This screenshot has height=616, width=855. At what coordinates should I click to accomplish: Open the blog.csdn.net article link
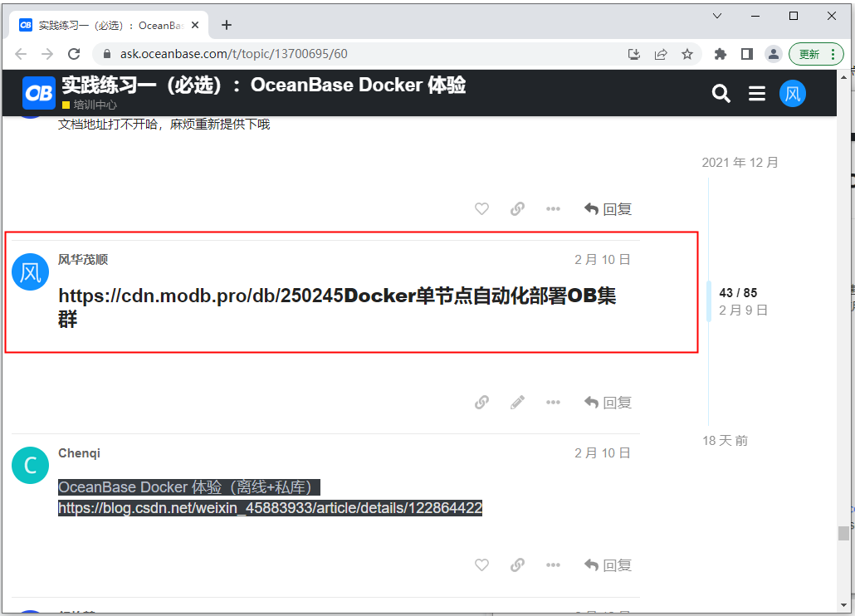coord(270,508)
